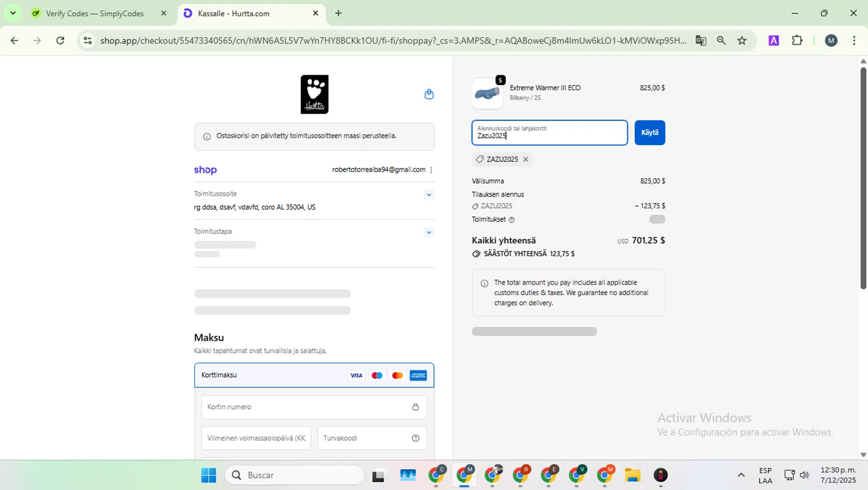Click the Maestro card icon
Screen dimensions: 868x490
click(x=377, y=375)
